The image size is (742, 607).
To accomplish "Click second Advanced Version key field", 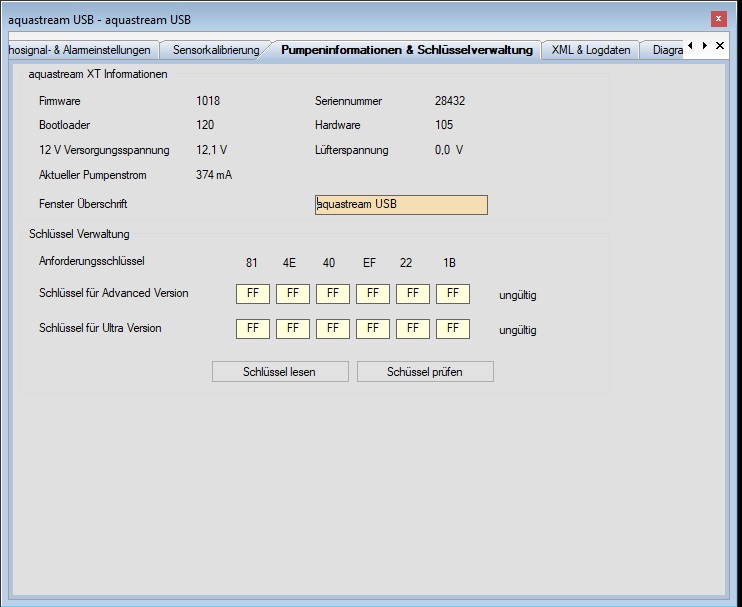I will click(292, 294).
